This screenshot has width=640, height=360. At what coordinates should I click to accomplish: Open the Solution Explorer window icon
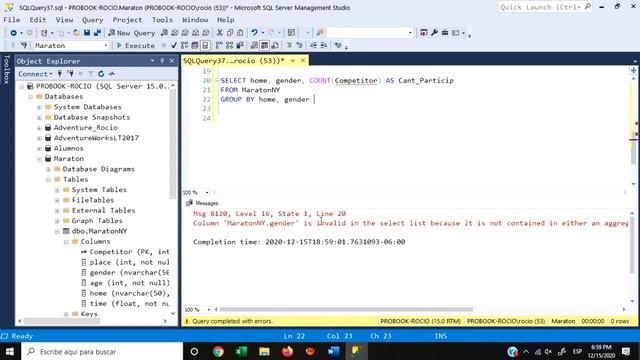pos(424,33)
